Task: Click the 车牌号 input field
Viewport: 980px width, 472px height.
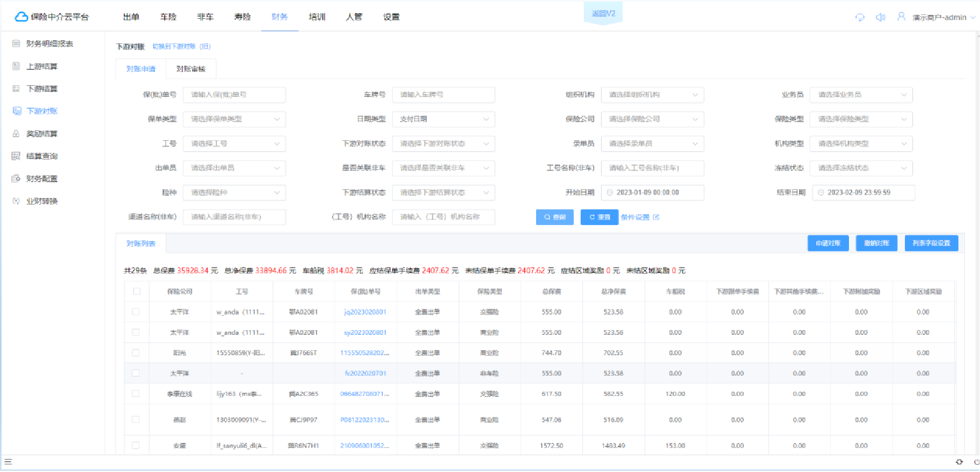Action: click(x=443, y=95)
